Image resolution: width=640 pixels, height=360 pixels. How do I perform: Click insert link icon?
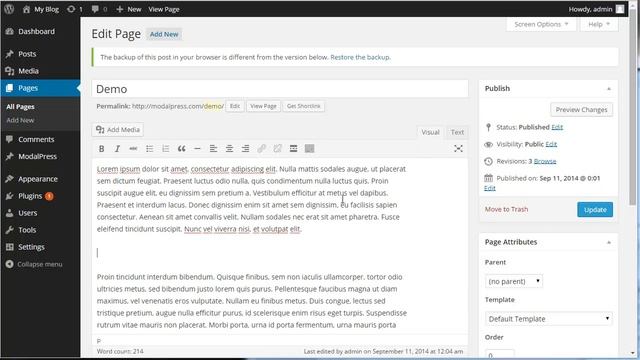coord(261,149)
